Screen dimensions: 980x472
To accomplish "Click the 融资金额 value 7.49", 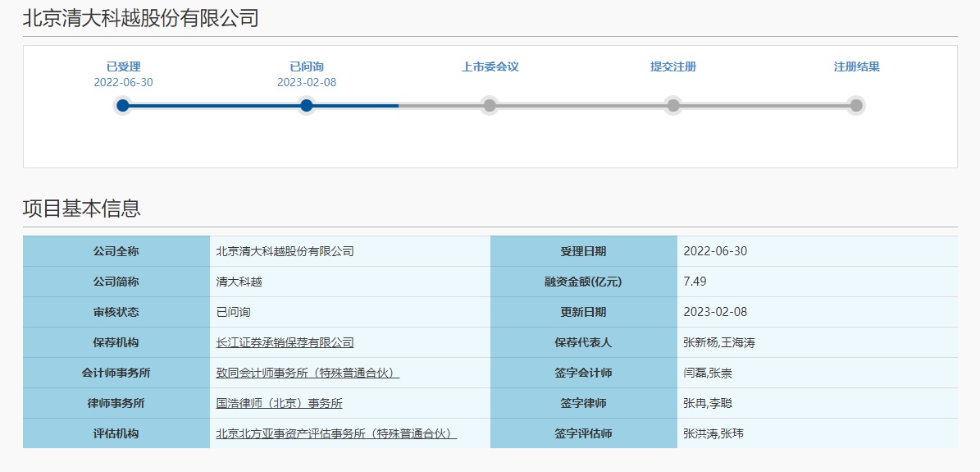I will 695,282.
